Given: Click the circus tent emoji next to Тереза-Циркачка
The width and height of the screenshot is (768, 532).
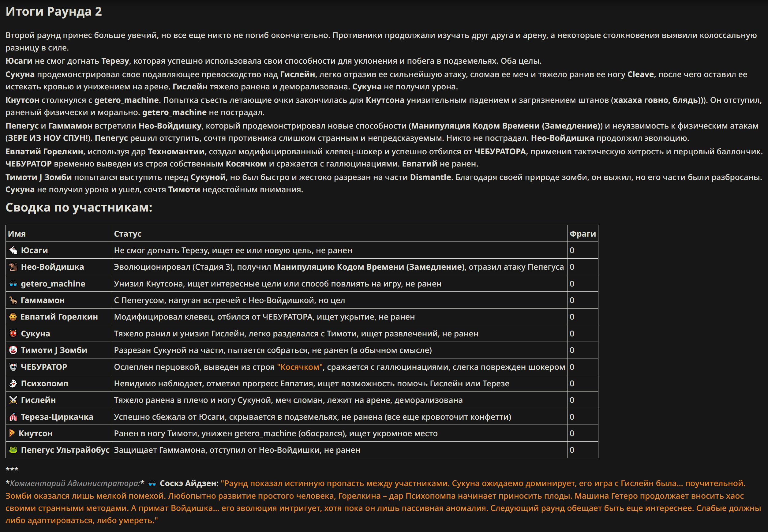Looking at the screenshot, I should pos(13,417).
